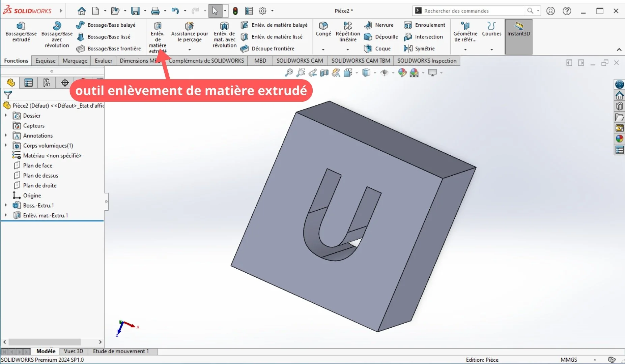Open the Assistance pour le perçage tool
The width and height of the screenshot is (625, 364).
pos(189,32)
